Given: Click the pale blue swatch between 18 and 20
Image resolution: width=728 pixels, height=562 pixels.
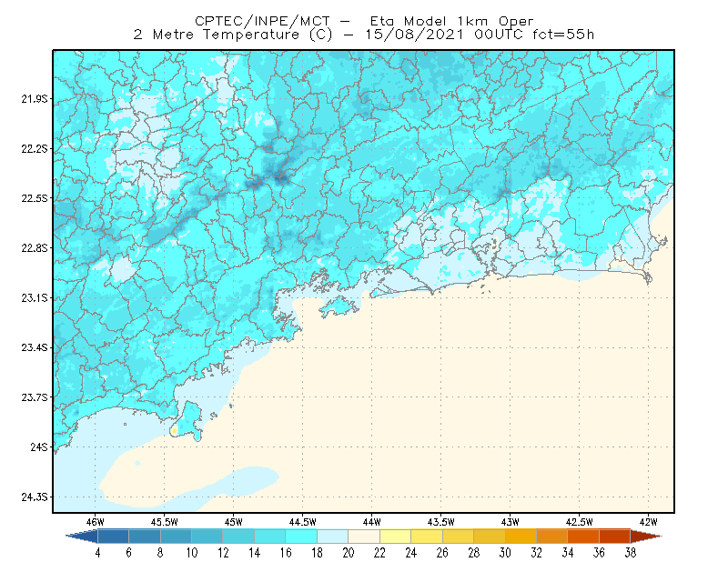Looking at the screenshot, I should pyautogui.click(x=332, y=536).
